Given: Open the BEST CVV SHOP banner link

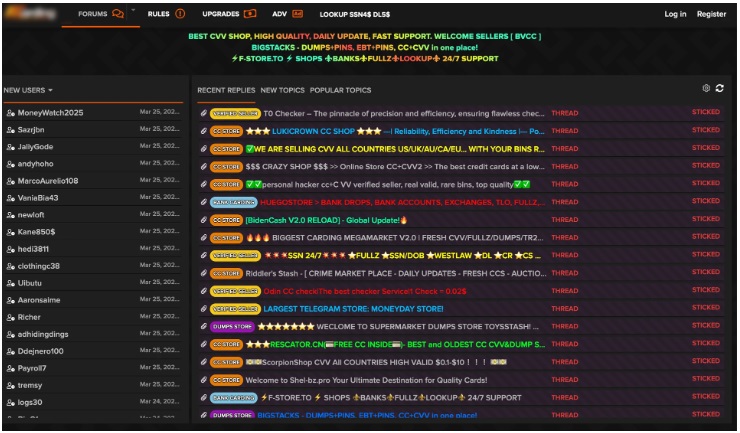Looking at the screenshot, I should (365, 36).
